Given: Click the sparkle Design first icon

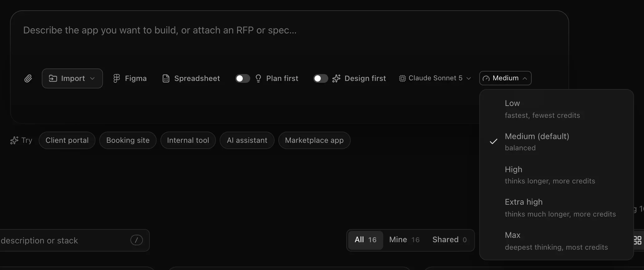Looking at the screenshot, I should pyautogui.click(x=336, y=78).
